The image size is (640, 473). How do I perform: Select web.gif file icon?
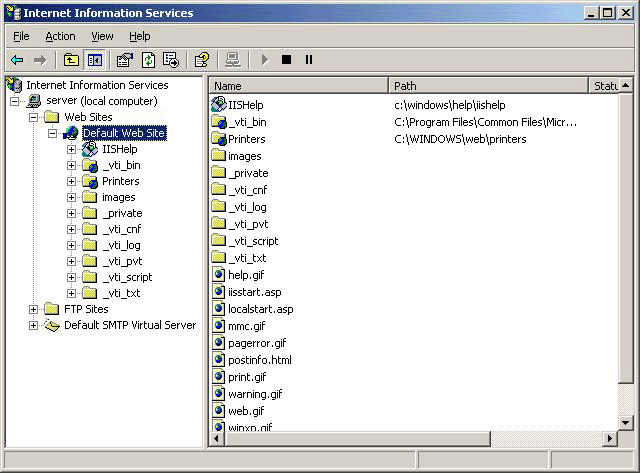[x=219, y=411]
